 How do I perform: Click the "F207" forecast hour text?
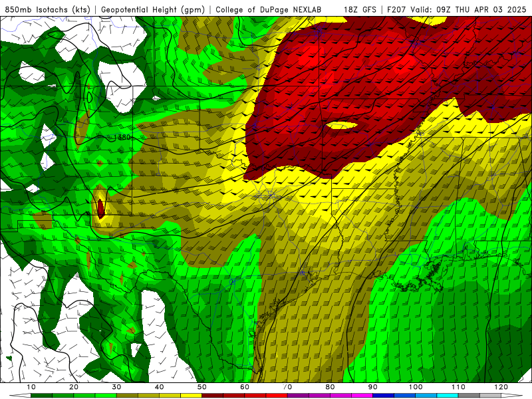pos(397,10)
